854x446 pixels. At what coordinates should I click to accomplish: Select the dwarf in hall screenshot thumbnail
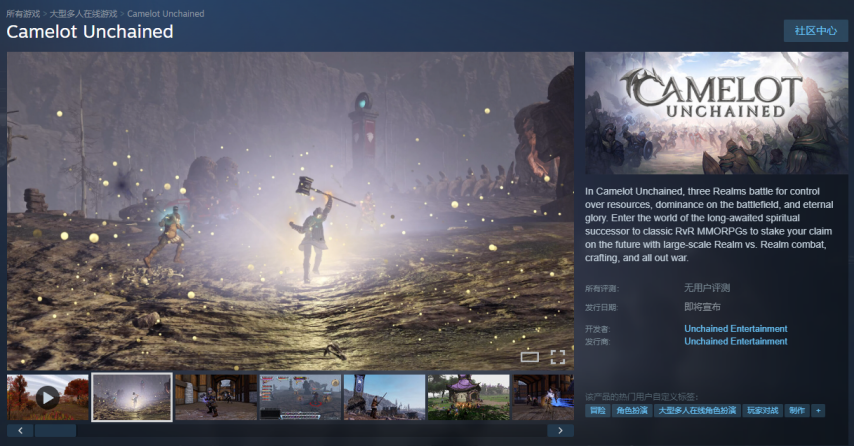point(216,397)
